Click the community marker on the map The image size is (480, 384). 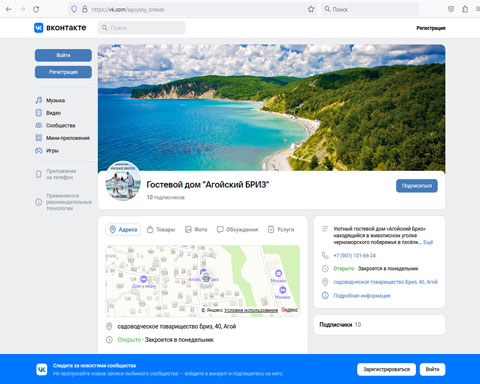coord(205,277)
